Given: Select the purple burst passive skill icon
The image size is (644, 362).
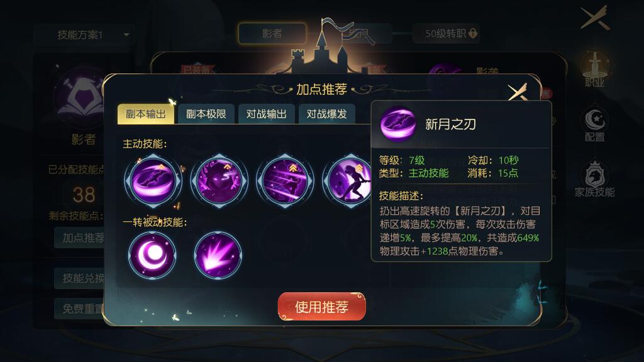Looking at the screenshot, I should (218, 255).
